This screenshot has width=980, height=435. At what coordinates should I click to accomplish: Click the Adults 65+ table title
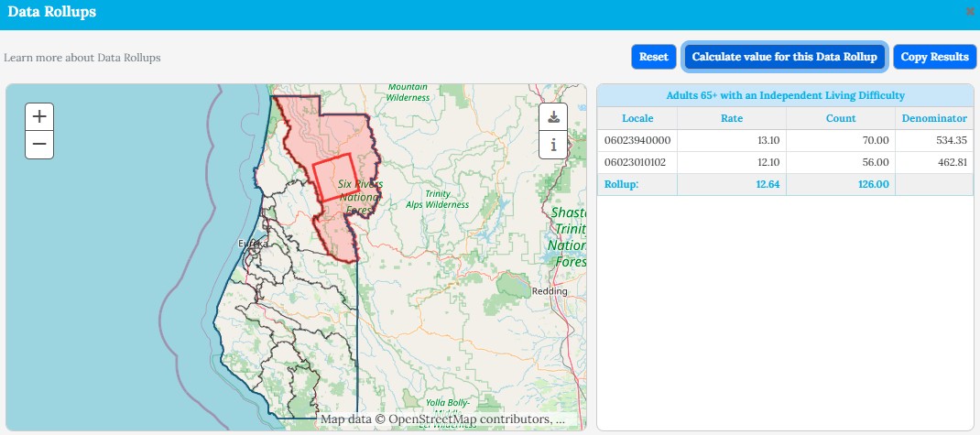click(785, 95)
